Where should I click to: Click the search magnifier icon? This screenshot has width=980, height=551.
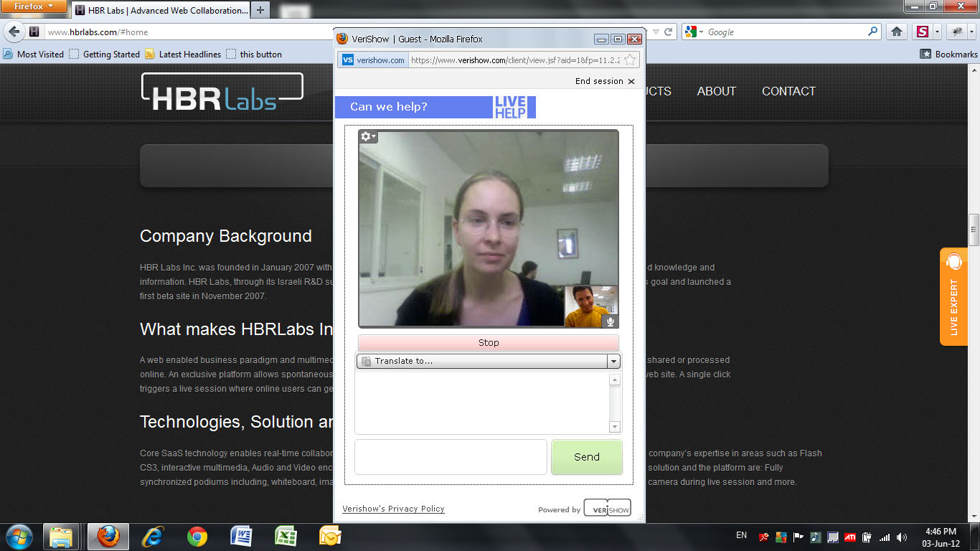click(872, 32)
